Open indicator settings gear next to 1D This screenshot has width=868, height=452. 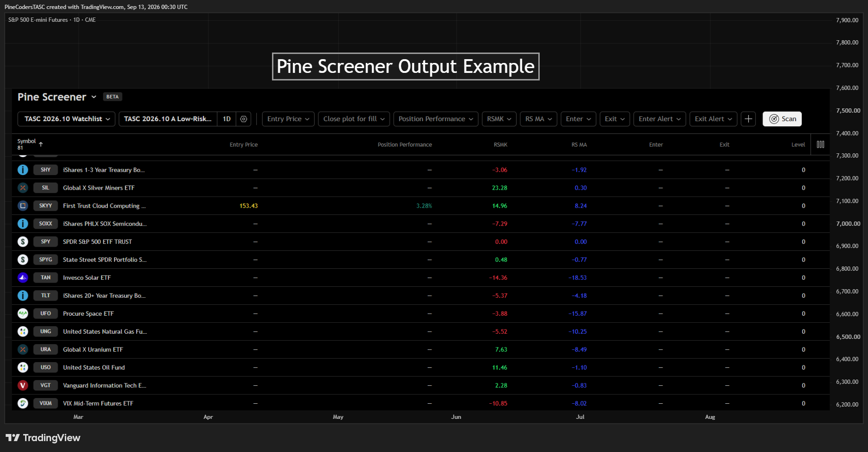point(244,119)
